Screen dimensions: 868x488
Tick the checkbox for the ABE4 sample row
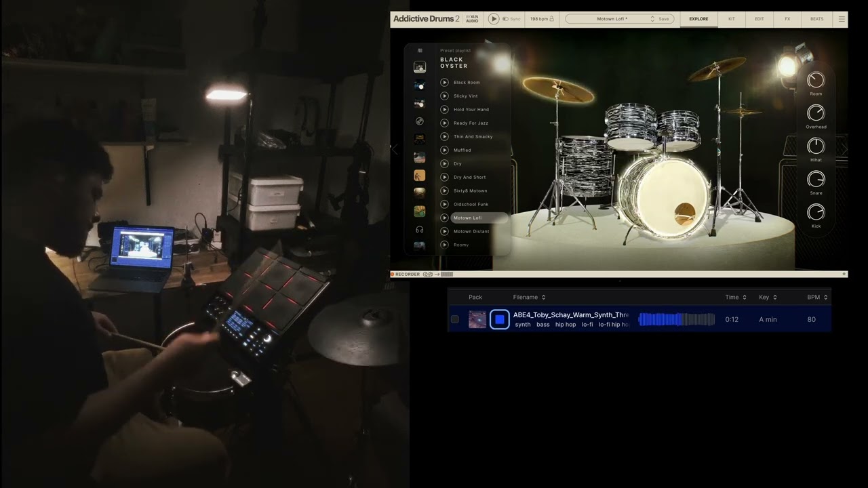click(x=455, y=319)
